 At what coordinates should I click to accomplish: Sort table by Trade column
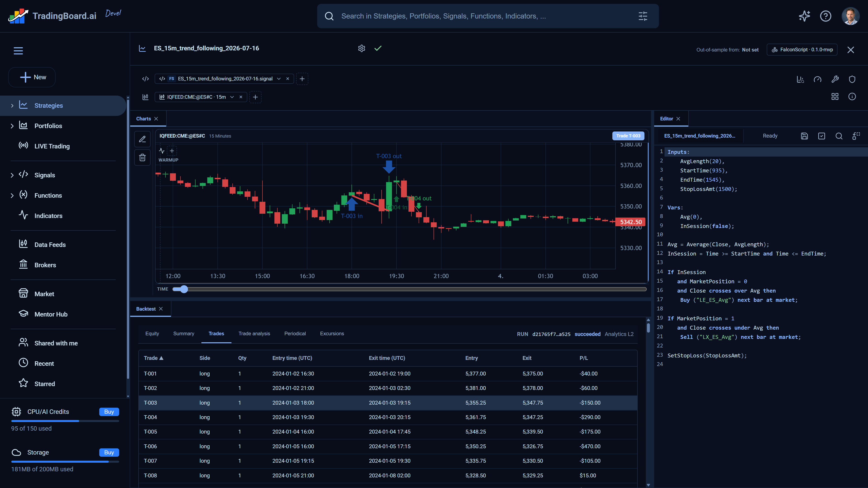pos(154,358)
